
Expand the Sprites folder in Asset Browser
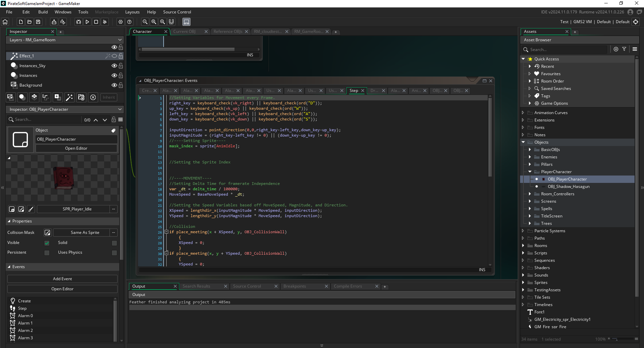pos(523,283)
